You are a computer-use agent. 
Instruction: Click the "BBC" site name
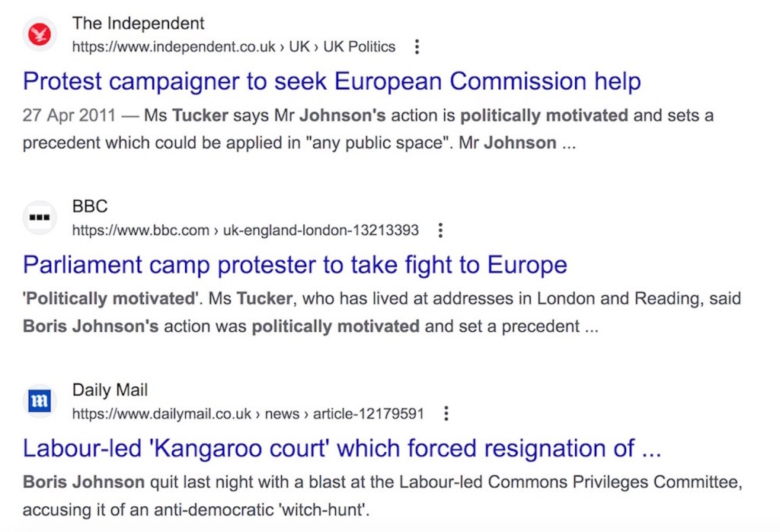coord(90,206)
